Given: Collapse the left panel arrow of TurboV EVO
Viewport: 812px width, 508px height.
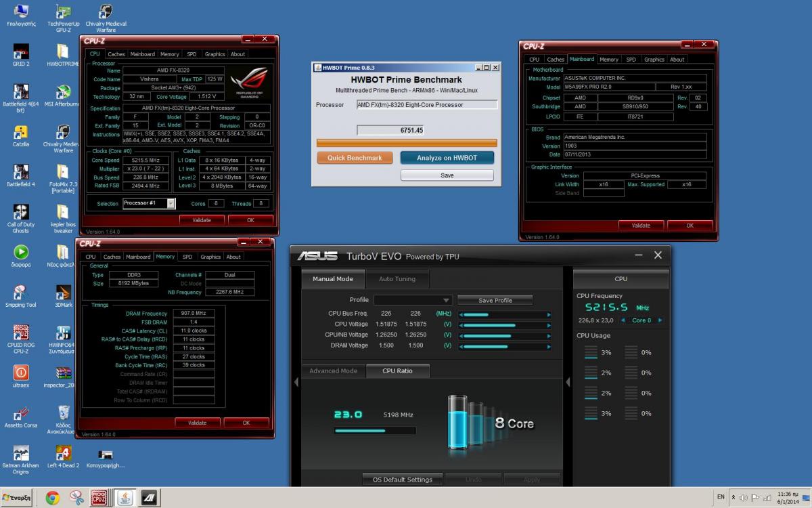Looking at the screenshot, I should pyautogui.click(x=296, y=382).
